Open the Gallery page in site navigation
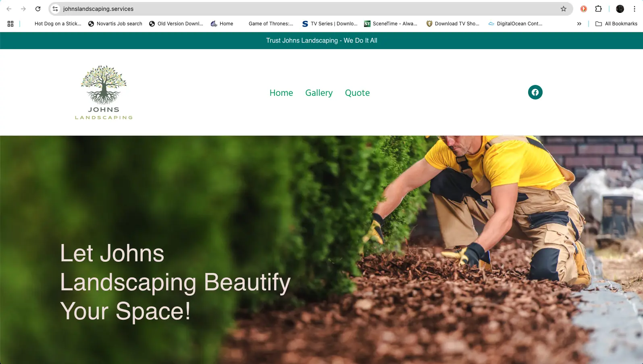Viewport: 643px width, 364px height. coord(318,93)
